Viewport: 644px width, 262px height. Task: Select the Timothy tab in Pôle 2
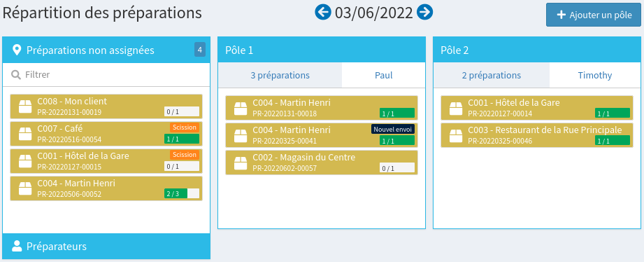(x=595, y=75)
